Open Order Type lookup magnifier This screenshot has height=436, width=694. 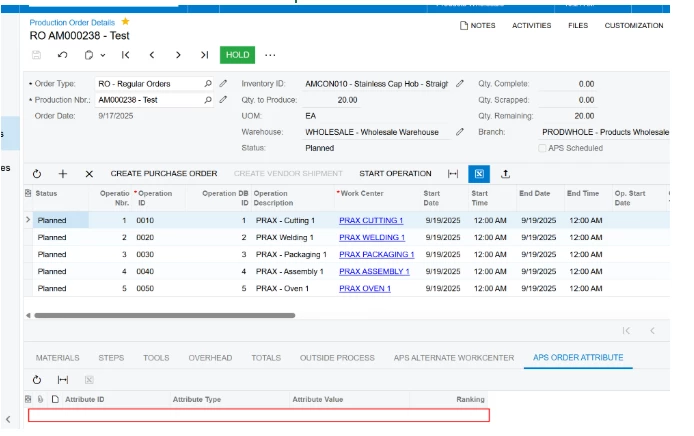[x=208, y=83]
